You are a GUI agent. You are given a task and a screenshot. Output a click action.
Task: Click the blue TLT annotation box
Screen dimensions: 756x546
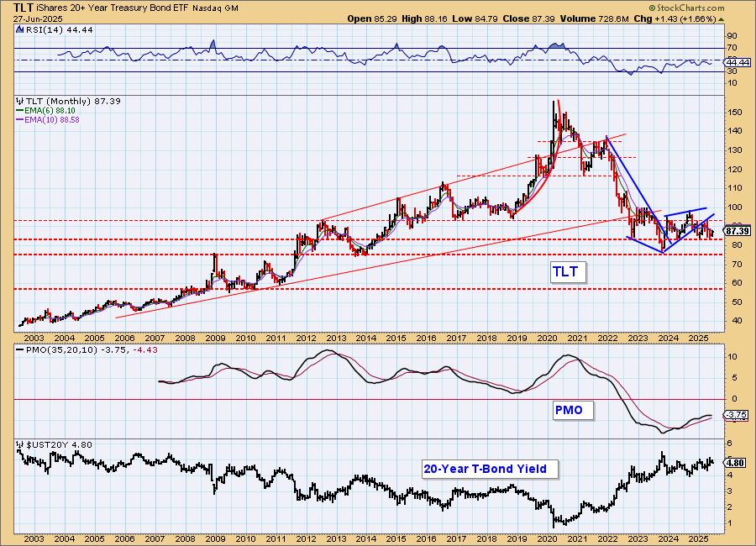[568, 271]
